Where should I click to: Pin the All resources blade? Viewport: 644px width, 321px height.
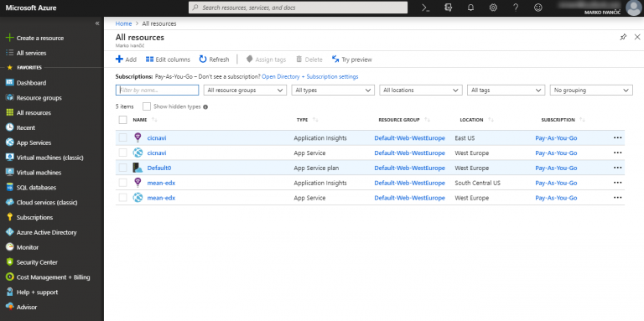pos(623,38)
